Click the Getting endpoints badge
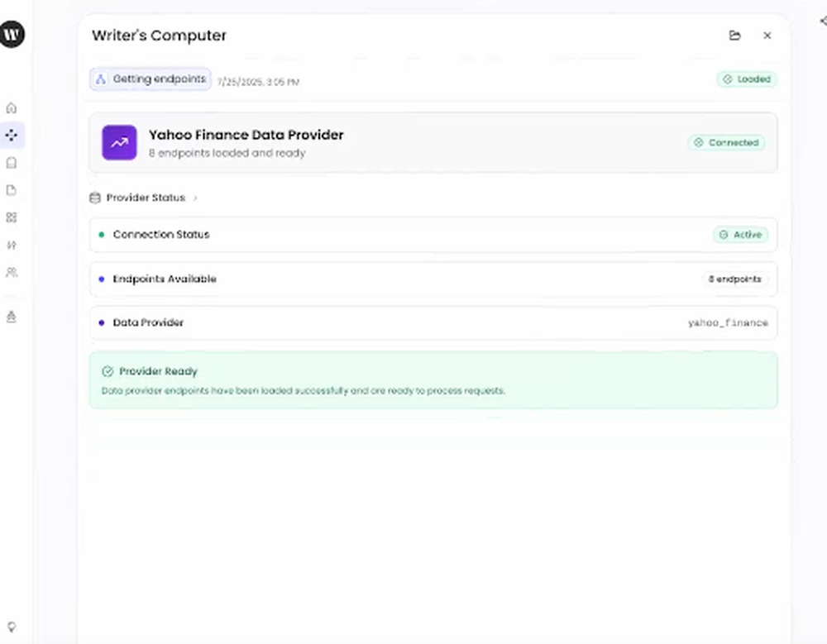The height and width of the screenshot is (644, 827). 151,79
